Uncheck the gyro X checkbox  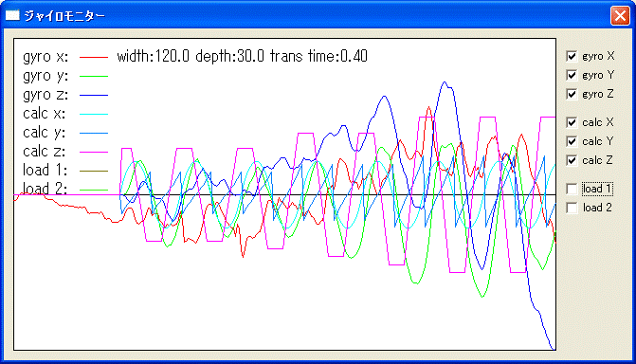[572, 56]
